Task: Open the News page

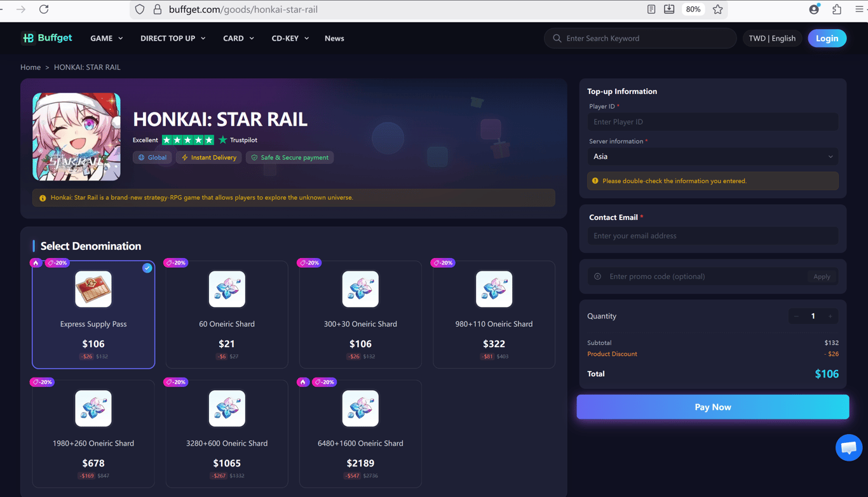Action: click(334, 38)
